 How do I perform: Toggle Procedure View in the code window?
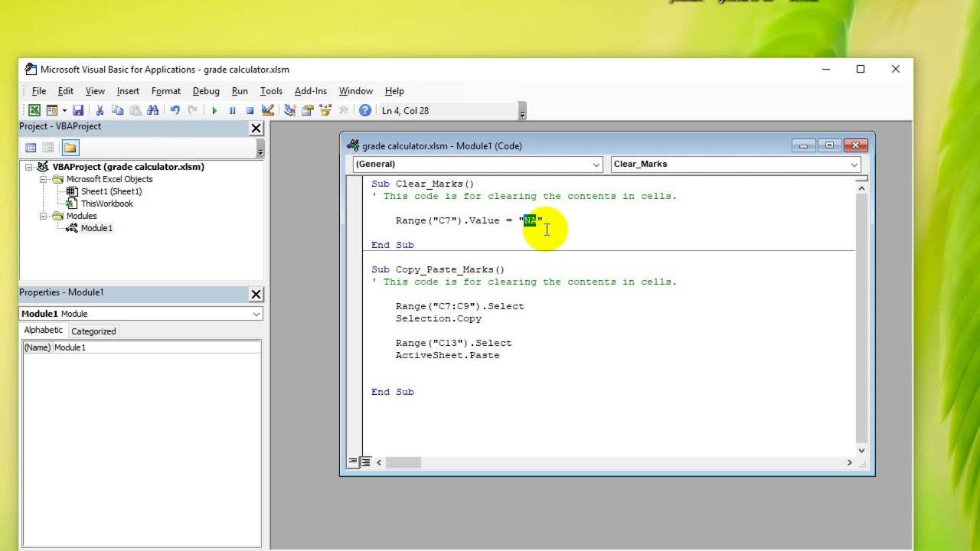[x=353, y=462]
